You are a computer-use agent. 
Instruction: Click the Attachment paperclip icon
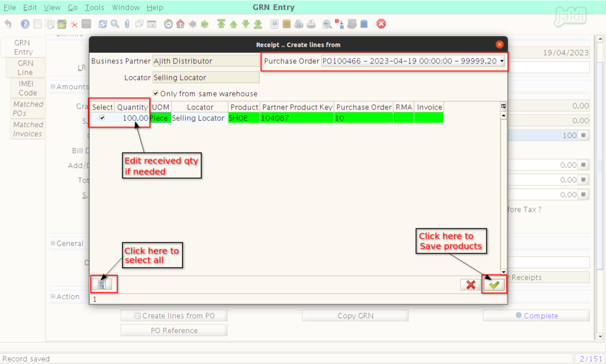click(127, 24)
